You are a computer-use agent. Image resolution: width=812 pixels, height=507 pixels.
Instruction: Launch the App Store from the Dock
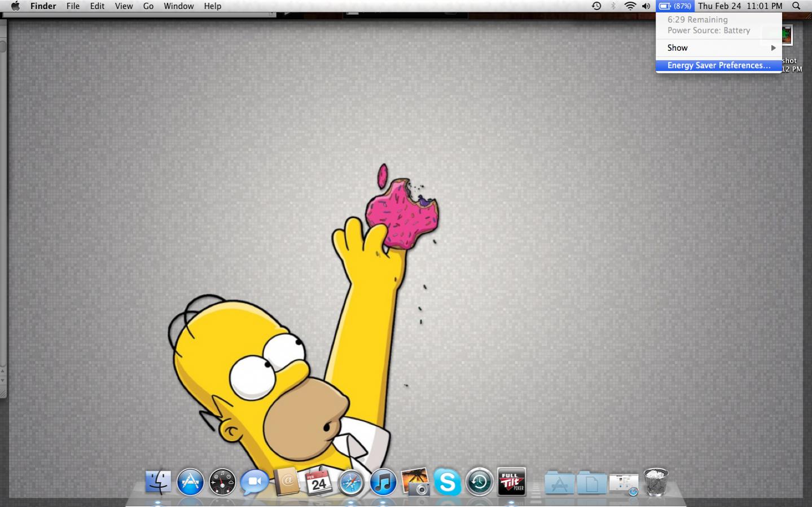pos(190,483)
